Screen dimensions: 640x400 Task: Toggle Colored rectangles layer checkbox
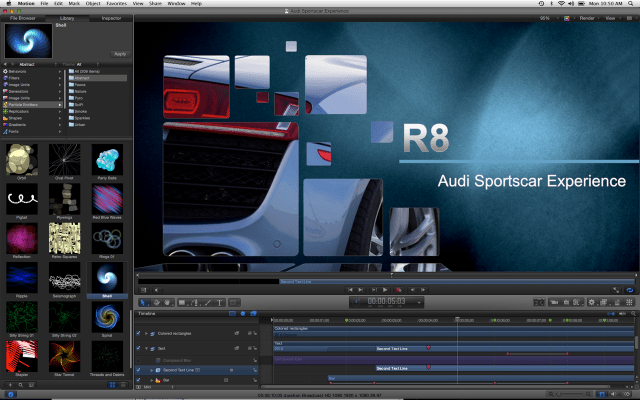pyautogui.click(x=138, y=332)
